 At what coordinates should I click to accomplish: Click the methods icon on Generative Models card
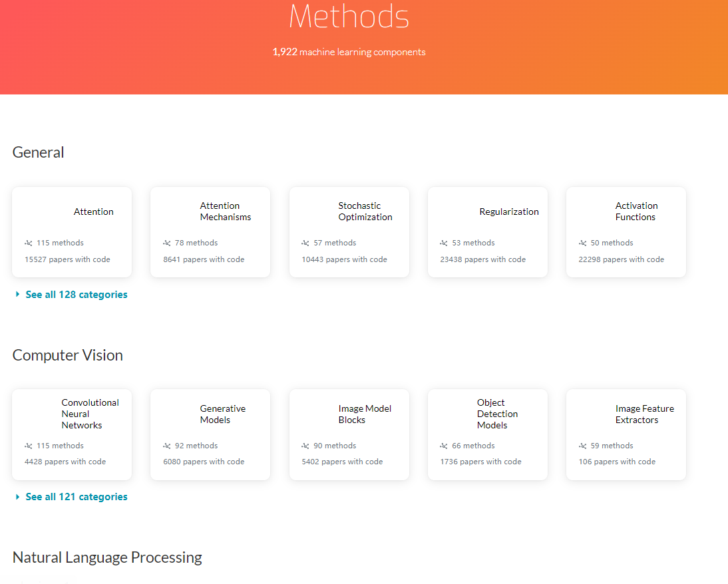point(166,445)
